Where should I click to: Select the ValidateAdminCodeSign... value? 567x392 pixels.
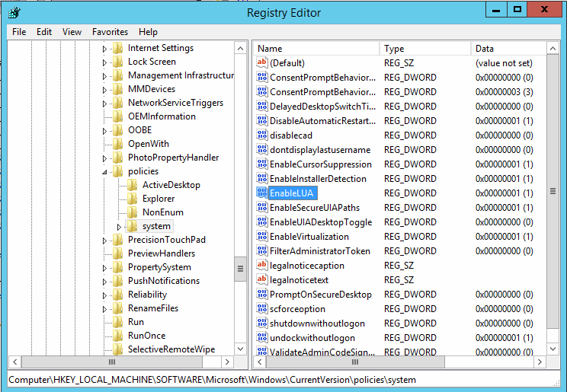tap(322, 352)
